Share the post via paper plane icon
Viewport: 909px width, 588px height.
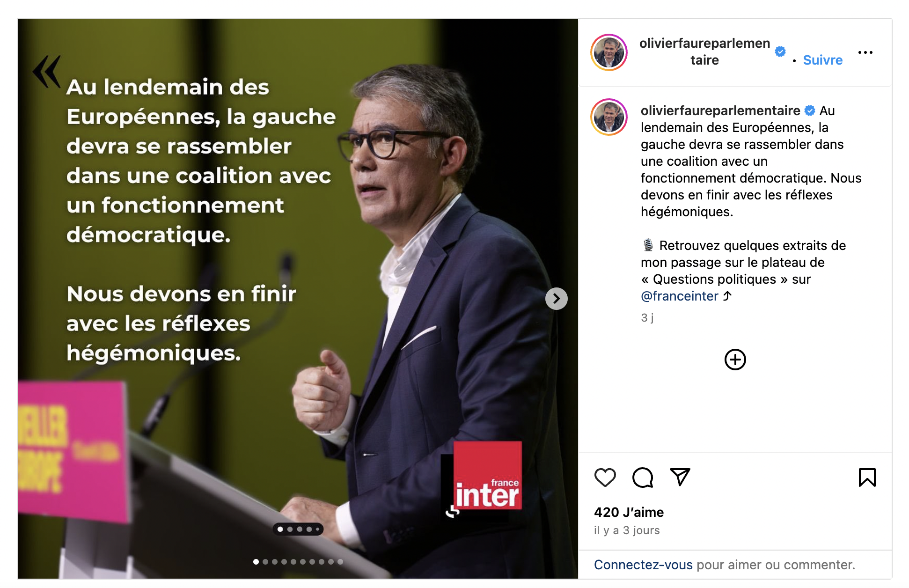coord(680,477)
